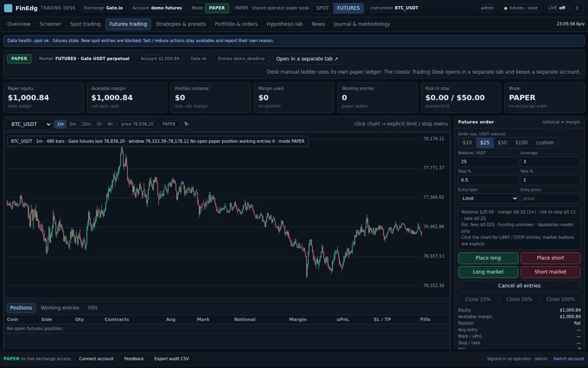This screenshot has height=368, width=588.
Task: Focus the Stop % input field
Action: point(488,180)
